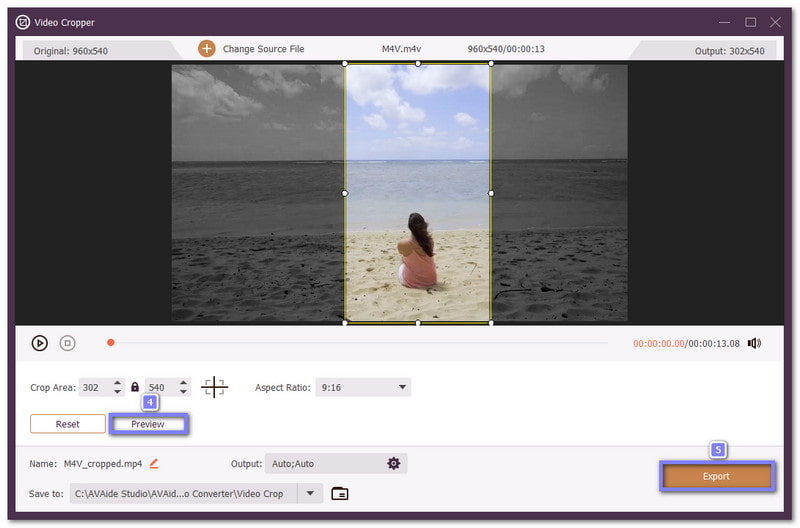Open output settings gear icon
Screen dimensions: 800x528
(393, 463)
